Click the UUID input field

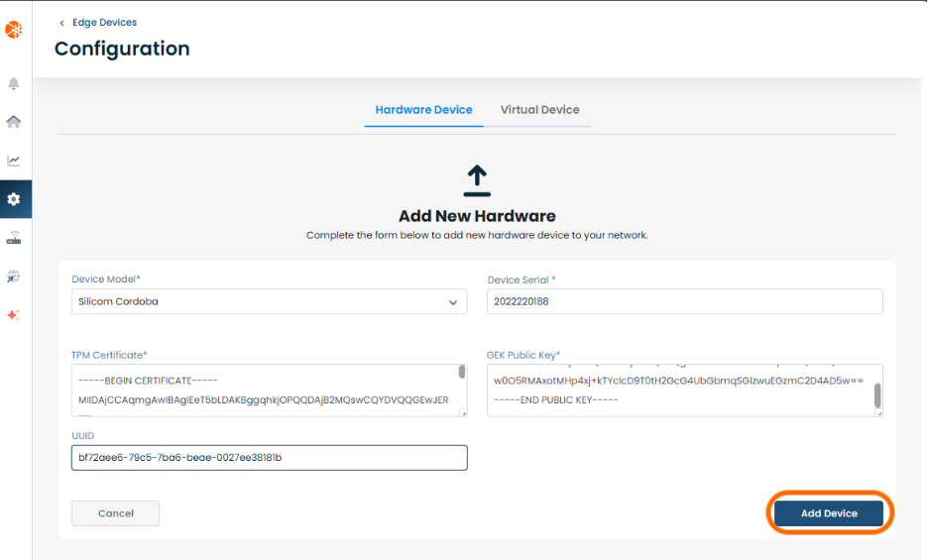tap(270, 458)
